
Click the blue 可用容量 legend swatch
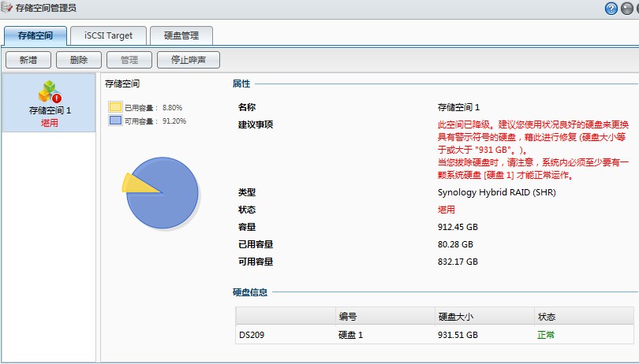click(x=115, y=121)
